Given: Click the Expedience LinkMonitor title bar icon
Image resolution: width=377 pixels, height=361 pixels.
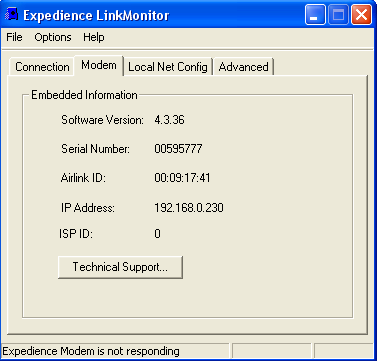Looking at the screenshot, I should click(12, 15).
